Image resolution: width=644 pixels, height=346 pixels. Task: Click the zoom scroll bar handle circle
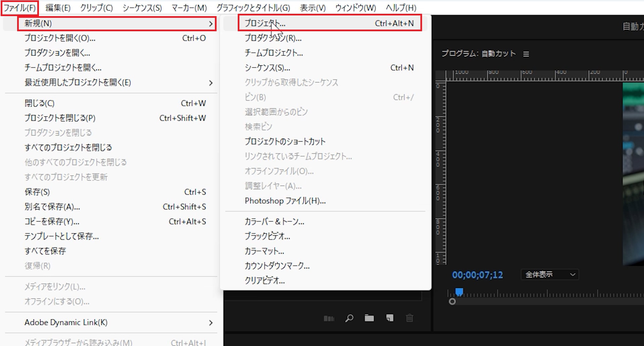[452, 302]
